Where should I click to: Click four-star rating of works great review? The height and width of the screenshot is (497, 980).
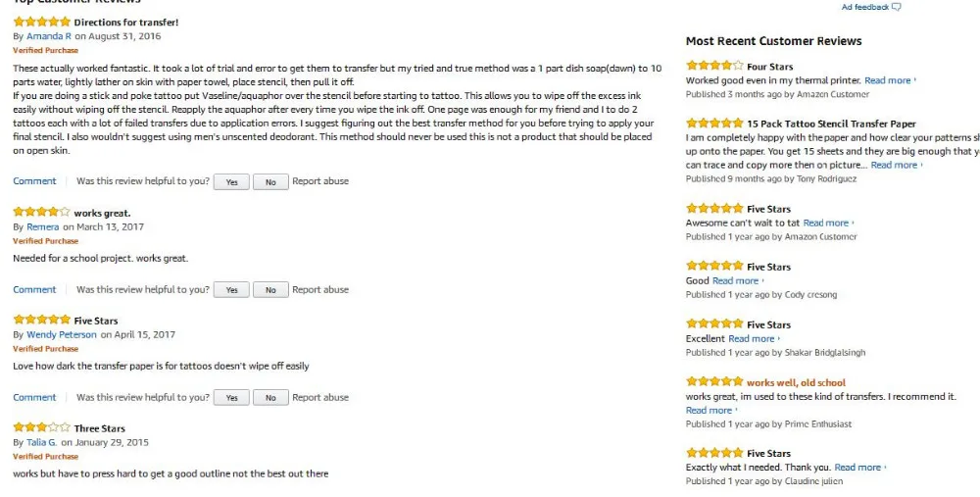click(x=42, y=212)
